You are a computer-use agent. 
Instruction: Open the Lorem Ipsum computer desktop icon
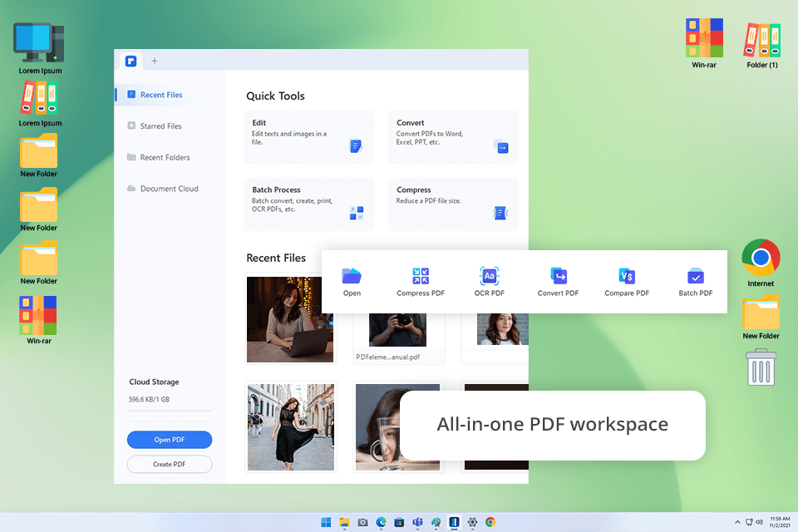pyautogui.click(x=40, y=48)
